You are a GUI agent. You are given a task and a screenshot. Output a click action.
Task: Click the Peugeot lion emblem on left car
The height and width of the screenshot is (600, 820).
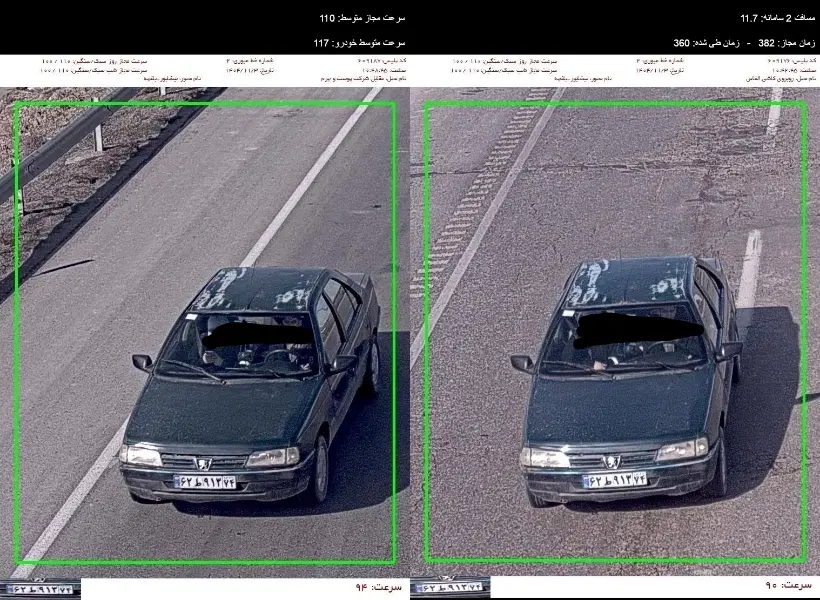[203, 464]
